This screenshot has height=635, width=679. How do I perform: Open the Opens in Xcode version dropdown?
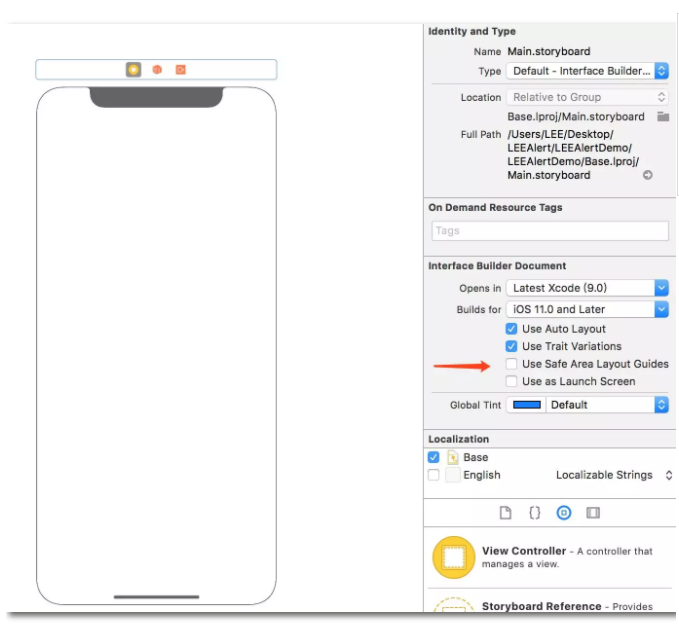pyautogui.click(x=587, y=288)
